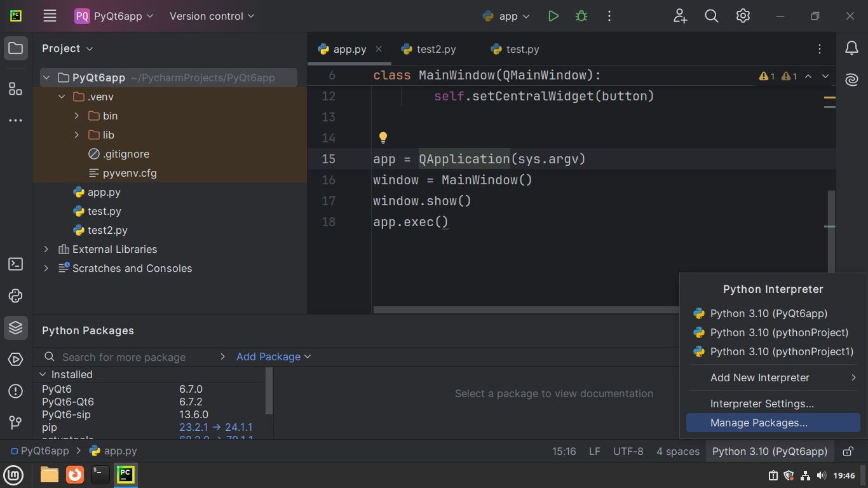Collapse the .venv folder
Image resolution: width=868 pixels, height=488 pixels.
(62, 97)
